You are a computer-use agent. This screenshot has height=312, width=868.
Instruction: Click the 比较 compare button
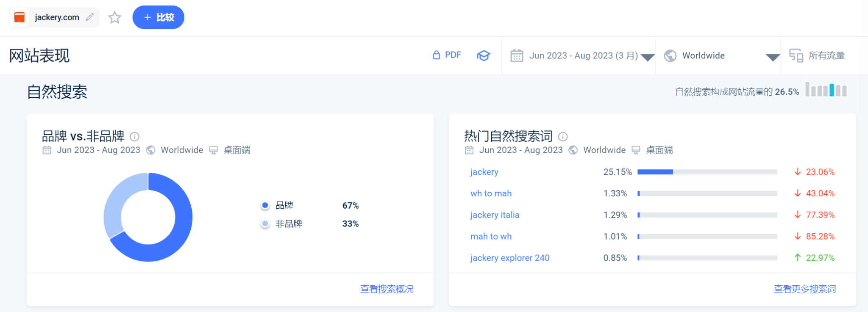(x=158, y=17)
